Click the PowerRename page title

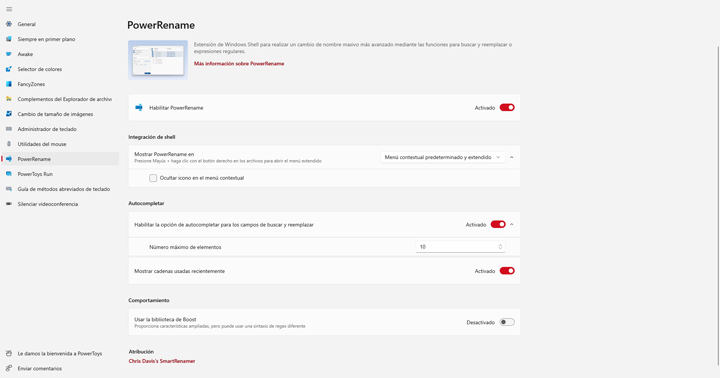click(161, 25)
